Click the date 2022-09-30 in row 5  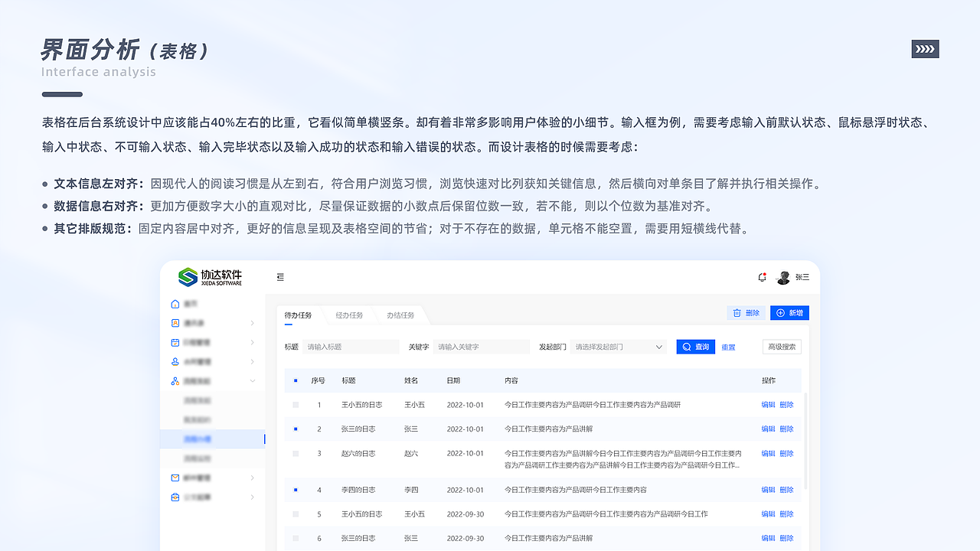click(x=465, y=514)
